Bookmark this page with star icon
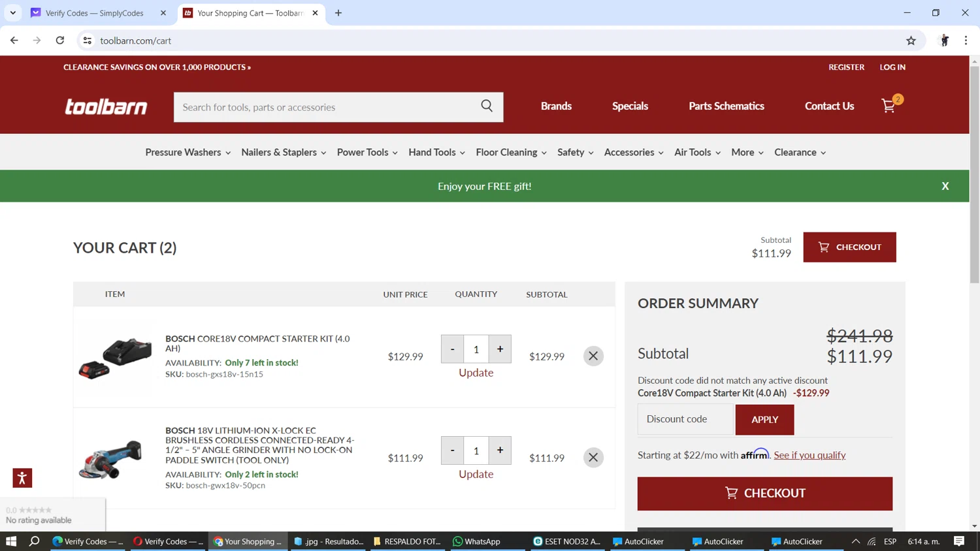The height and width of the screenshot is (551, 980). tap(911, 40)
